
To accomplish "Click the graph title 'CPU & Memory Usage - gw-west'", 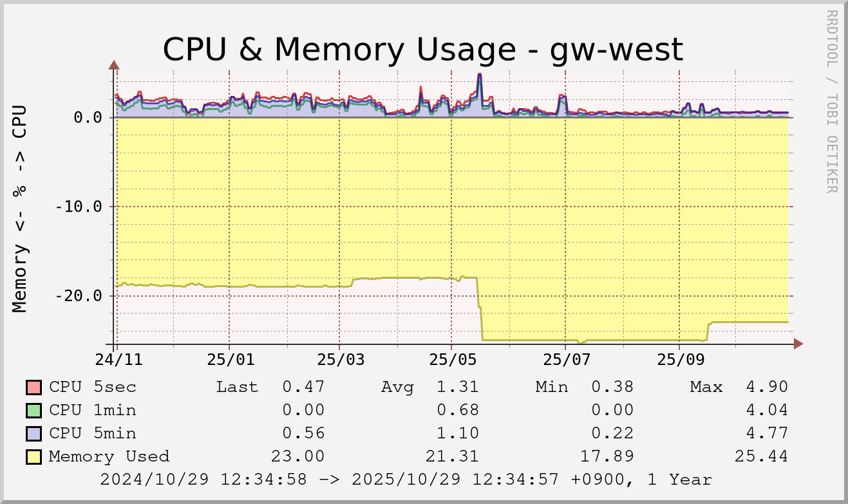I will pyautogui.click(x=422, y=50).
